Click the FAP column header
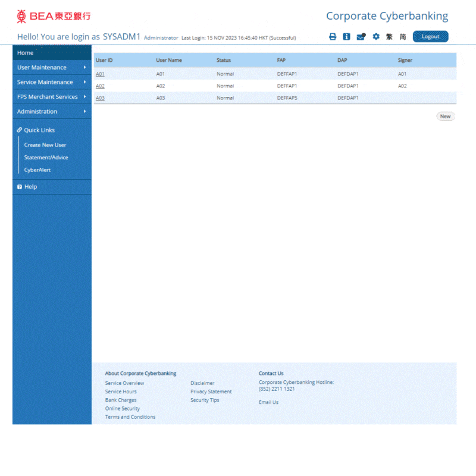 [281, 60]
